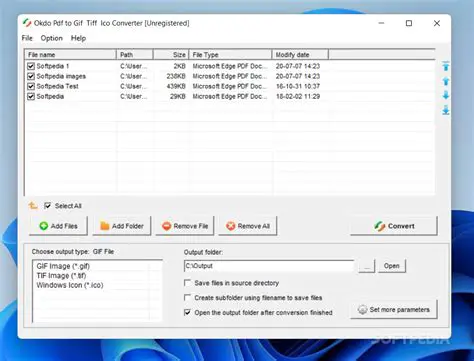Viewport: 474px width, 361px height.
Task: Select Windows Icon (*.ico) output type
Action: click(70, 285)
